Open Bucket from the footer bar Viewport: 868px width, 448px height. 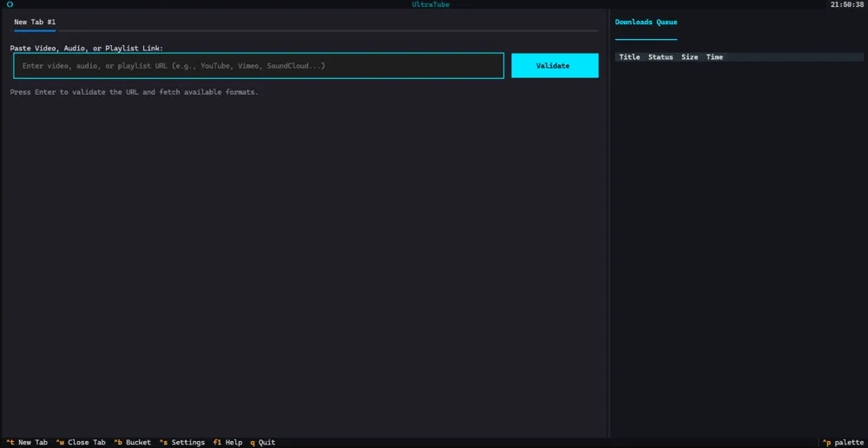point(132,443)
